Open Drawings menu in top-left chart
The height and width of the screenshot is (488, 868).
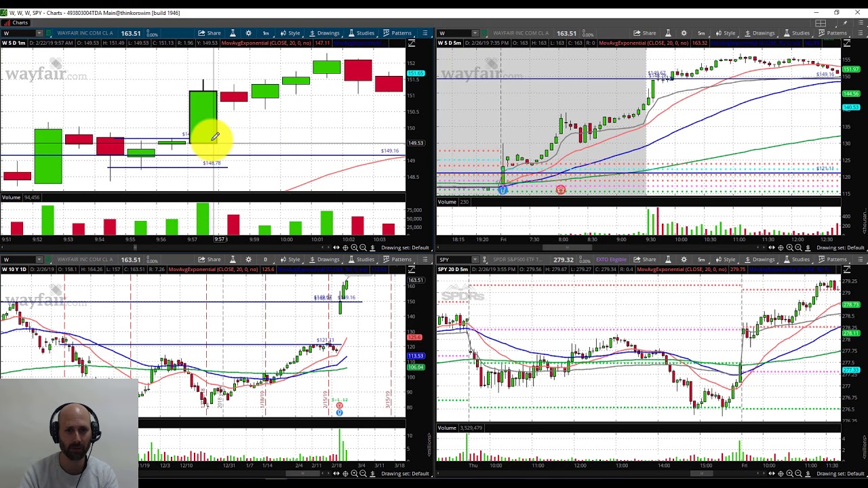[324, 33]
